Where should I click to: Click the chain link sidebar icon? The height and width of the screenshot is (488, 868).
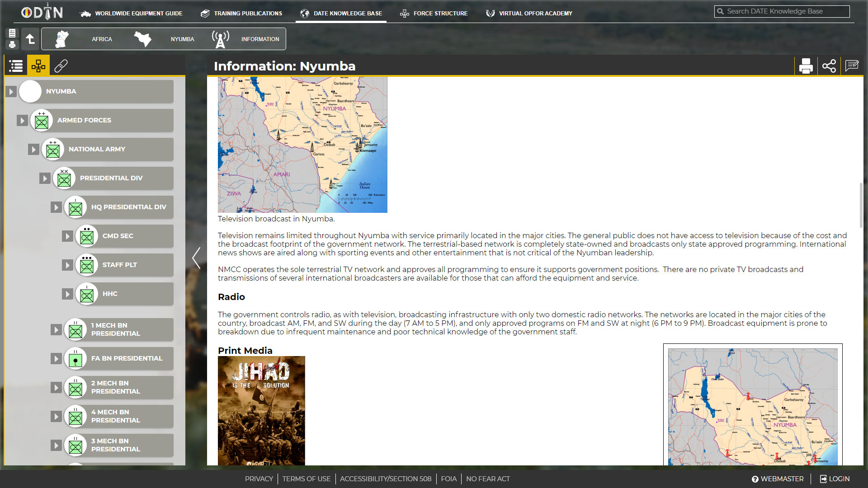point(61,66)
